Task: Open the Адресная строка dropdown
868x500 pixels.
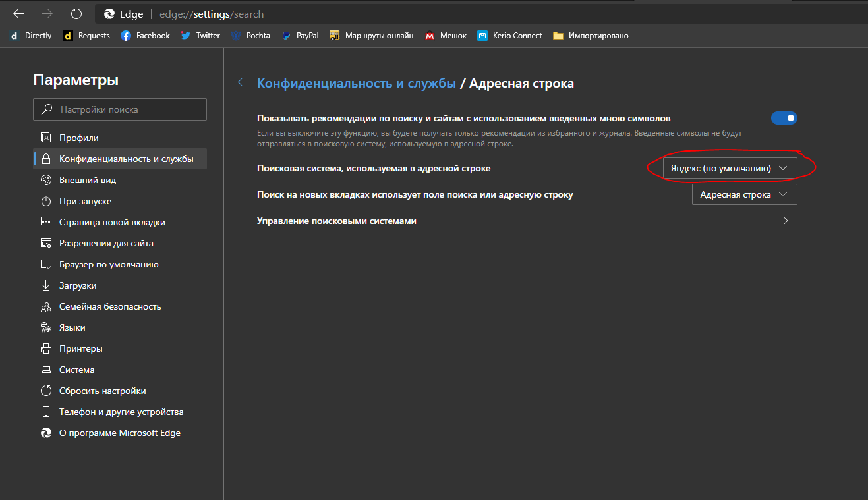Action: [745, 194]
